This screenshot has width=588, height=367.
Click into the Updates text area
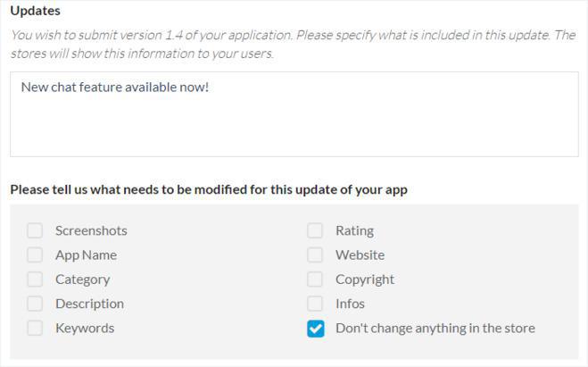click(294, 114)
